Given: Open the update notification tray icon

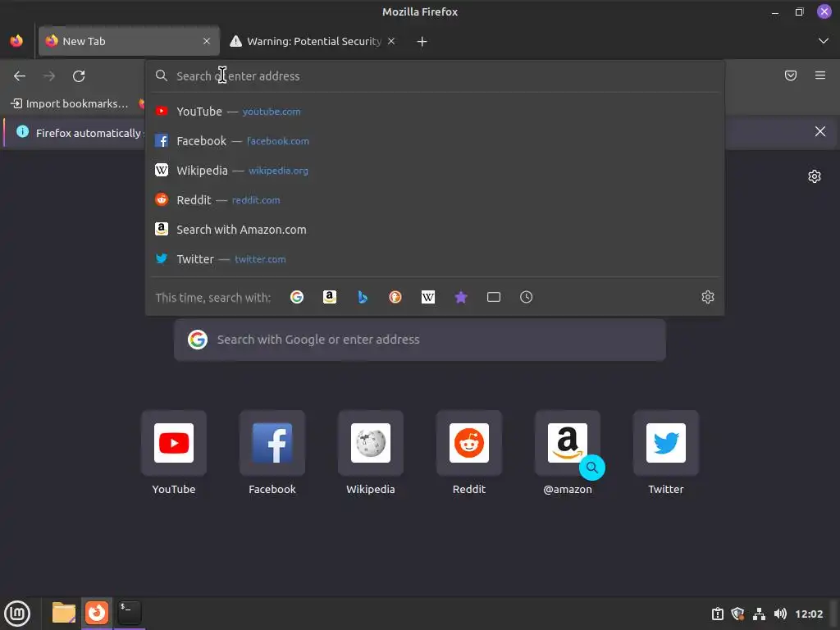Looking at the screenshot, I should (x=717, y=614).
